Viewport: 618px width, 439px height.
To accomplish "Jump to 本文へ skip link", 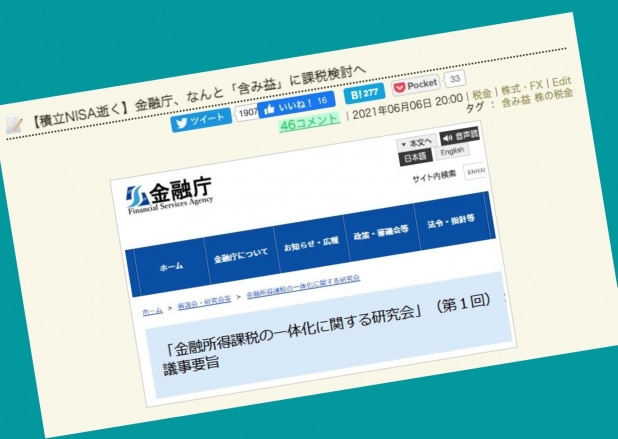I will click(x=417, y=143).
